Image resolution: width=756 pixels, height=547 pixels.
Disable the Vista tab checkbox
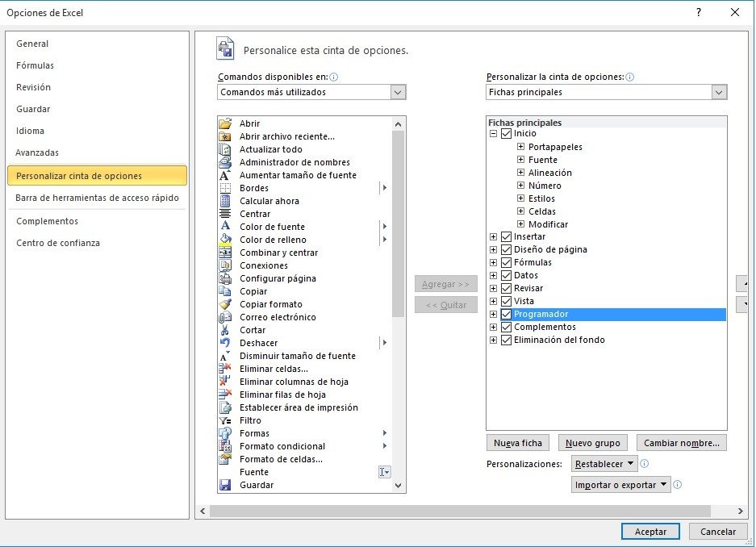pos(506,301)
